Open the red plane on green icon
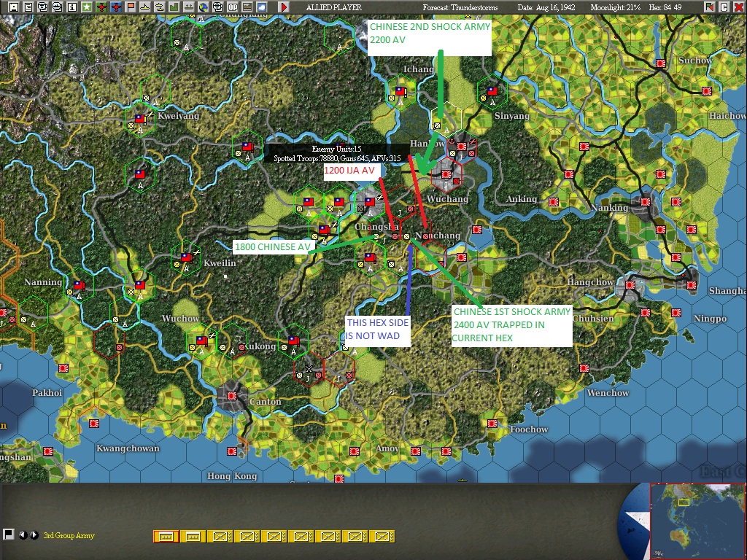747x560 pixels. pos(101,7)
